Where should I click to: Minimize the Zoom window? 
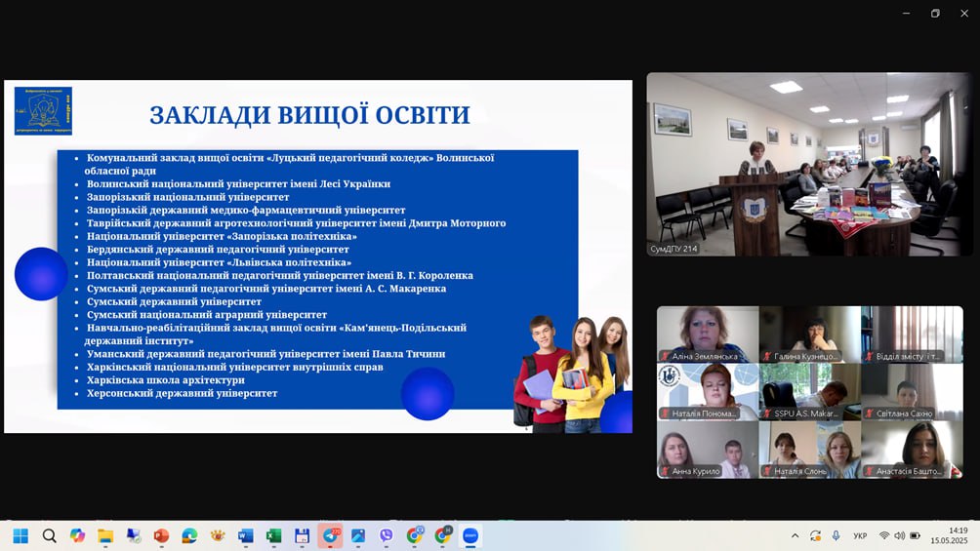tap(906, 13)
